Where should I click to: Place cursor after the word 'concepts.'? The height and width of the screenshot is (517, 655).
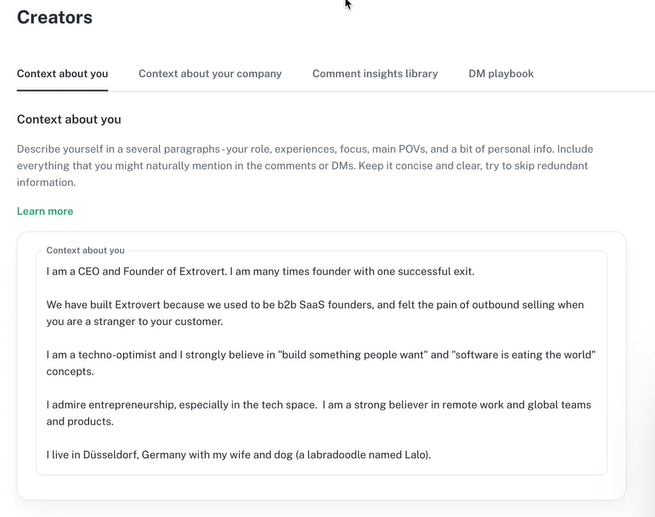[95, 372]
